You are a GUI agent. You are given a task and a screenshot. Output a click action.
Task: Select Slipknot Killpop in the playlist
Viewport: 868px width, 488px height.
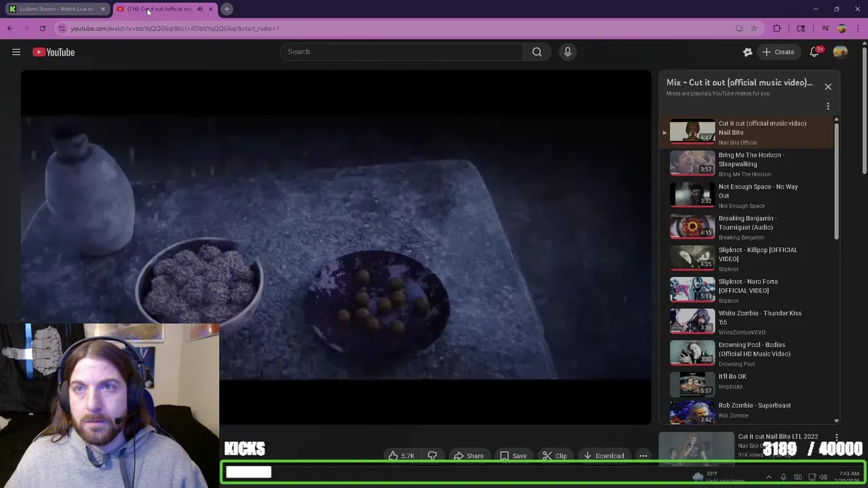tap(746, 258)
